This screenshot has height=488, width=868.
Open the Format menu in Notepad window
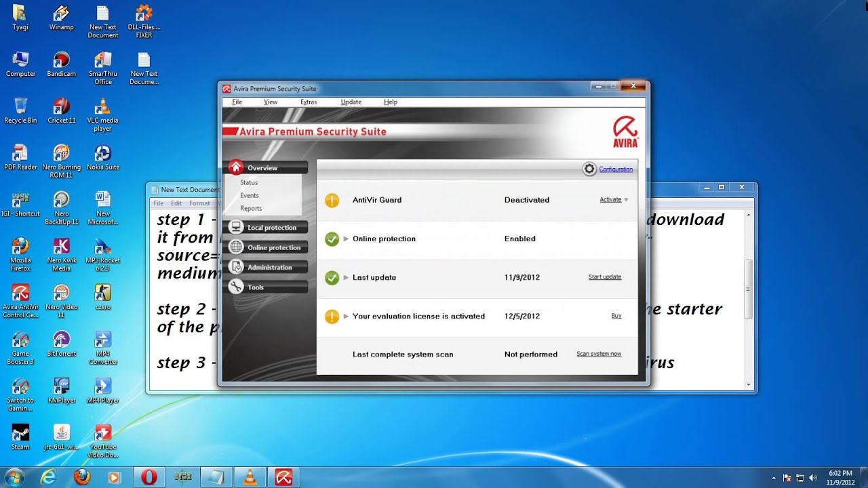point(199,203)
